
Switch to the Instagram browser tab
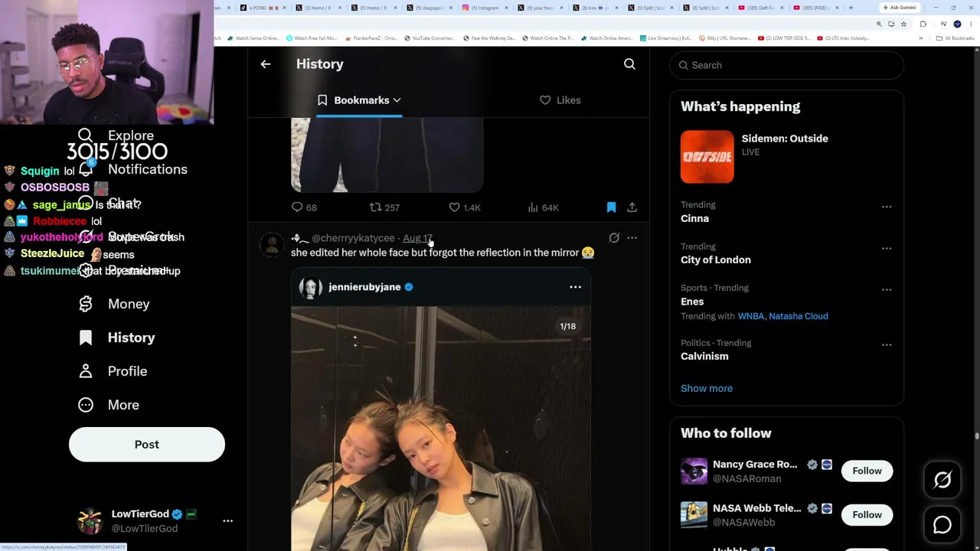pos(484,8)
